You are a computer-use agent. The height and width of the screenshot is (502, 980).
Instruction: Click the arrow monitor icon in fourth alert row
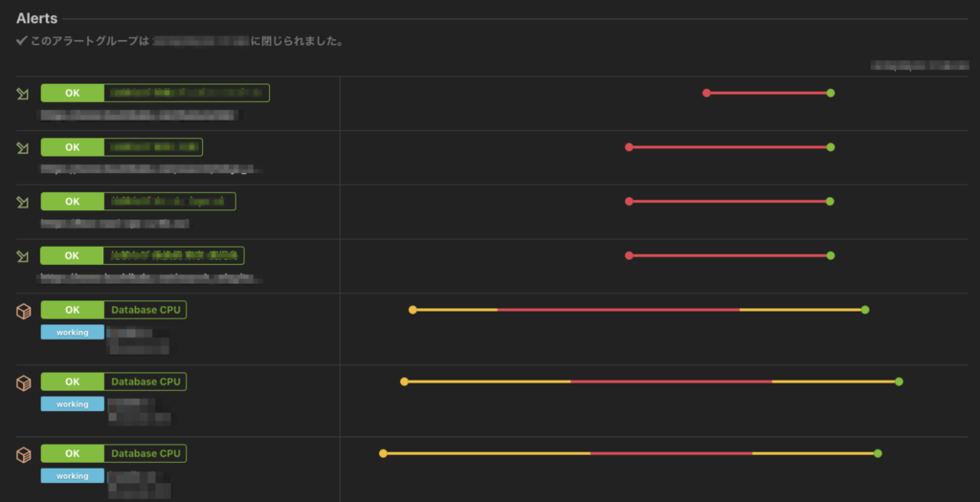(23, 256)
